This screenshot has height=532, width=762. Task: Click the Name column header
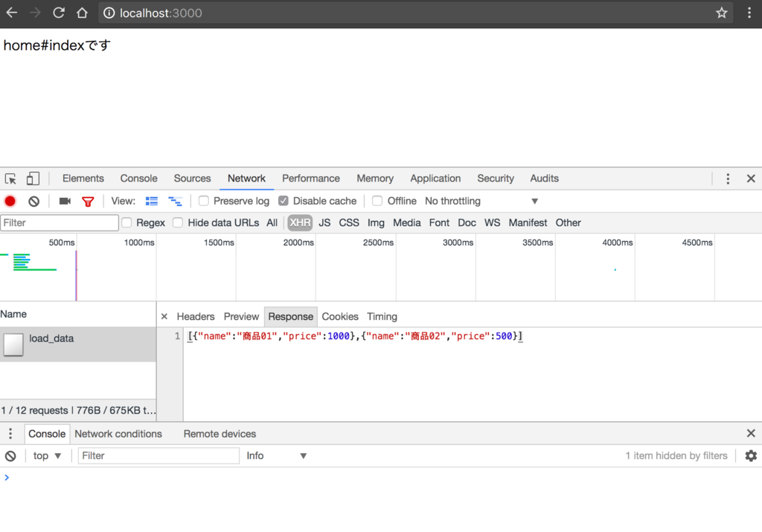[77, 314]
